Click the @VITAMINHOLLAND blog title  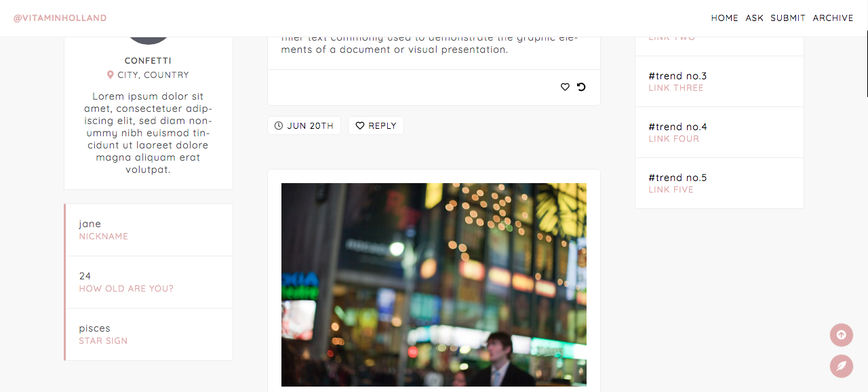click(60, 18)
